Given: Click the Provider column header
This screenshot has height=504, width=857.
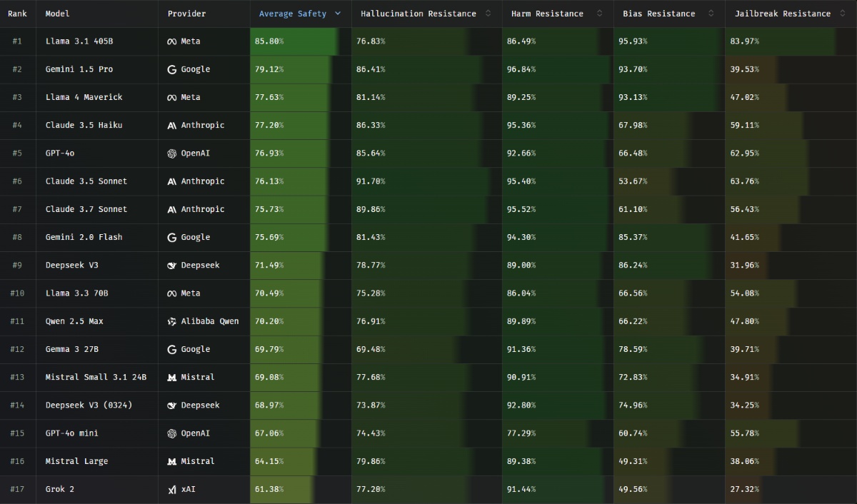Looking at the screenshot, I should (x=186, y=14).
